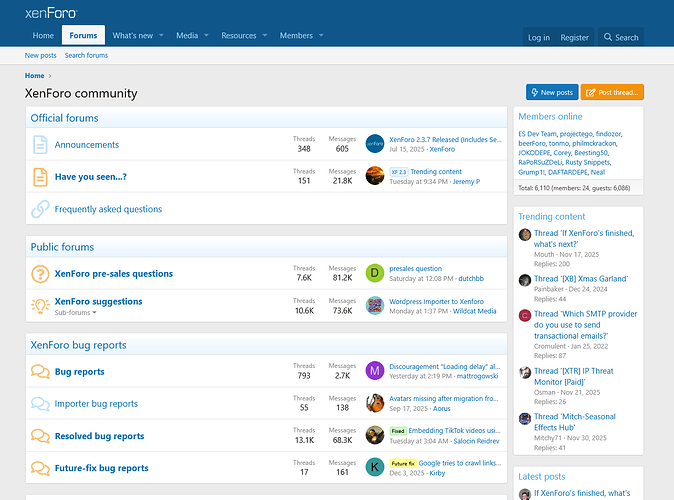This screenshot has height=500, width=674.
Task: Click the Have you seen forum icon
Action: [x=40, y=177]
